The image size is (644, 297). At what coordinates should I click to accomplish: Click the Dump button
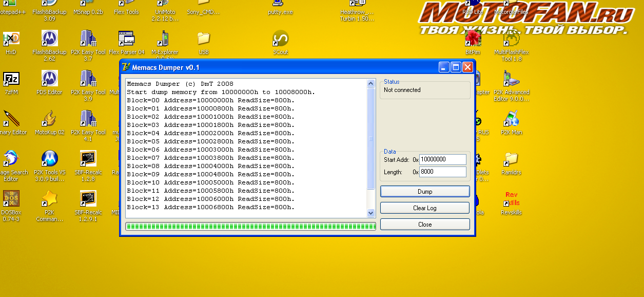click(x=425, y=191)
